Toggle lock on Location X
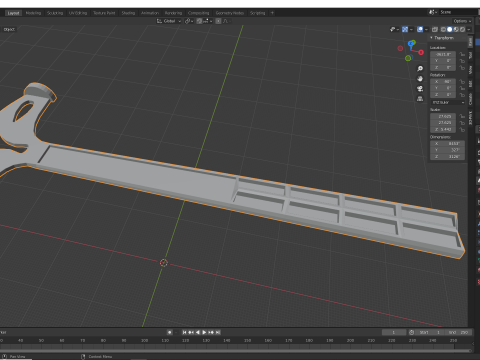Viewport: 480px width, 360px height. click(462, 54)
